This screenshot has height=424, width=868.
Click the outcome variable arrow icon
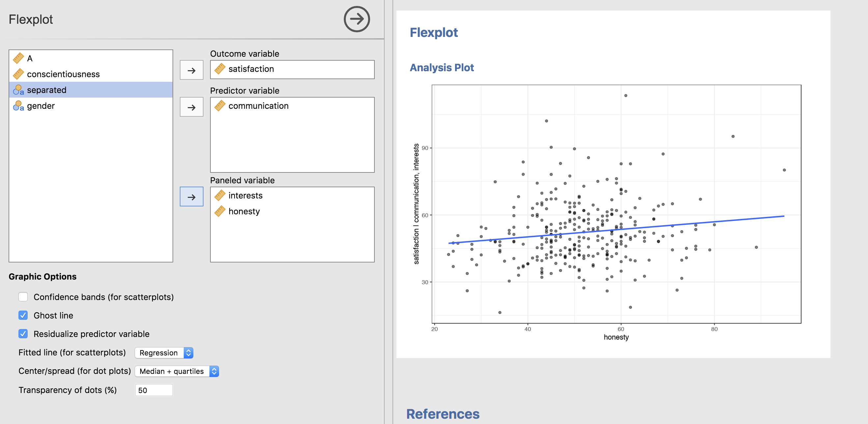[192, 69]
